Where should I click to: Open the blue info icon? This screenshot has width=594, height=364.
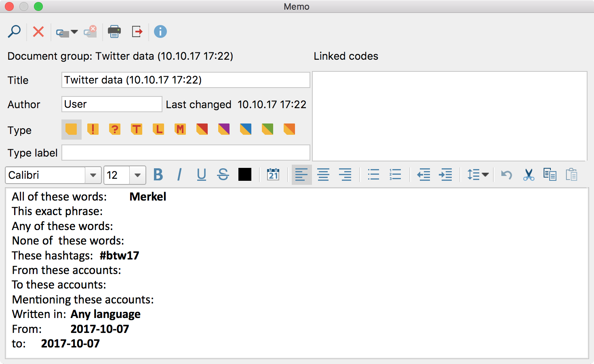(x=160, y=31)
